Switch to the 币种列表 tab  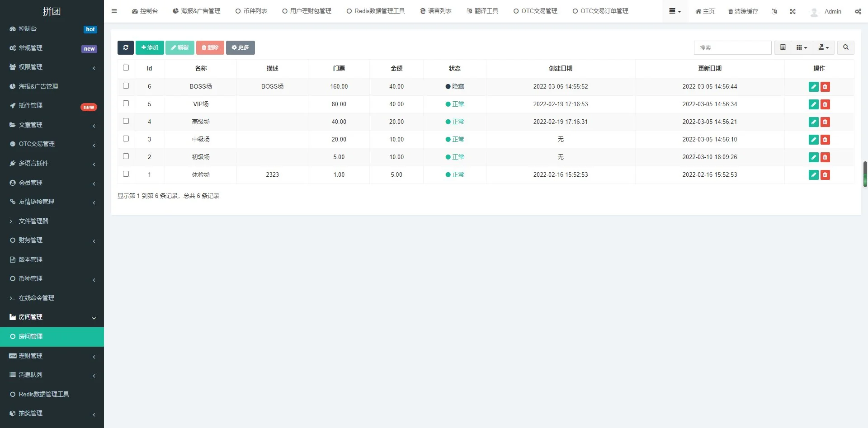(x=251, y=11)
